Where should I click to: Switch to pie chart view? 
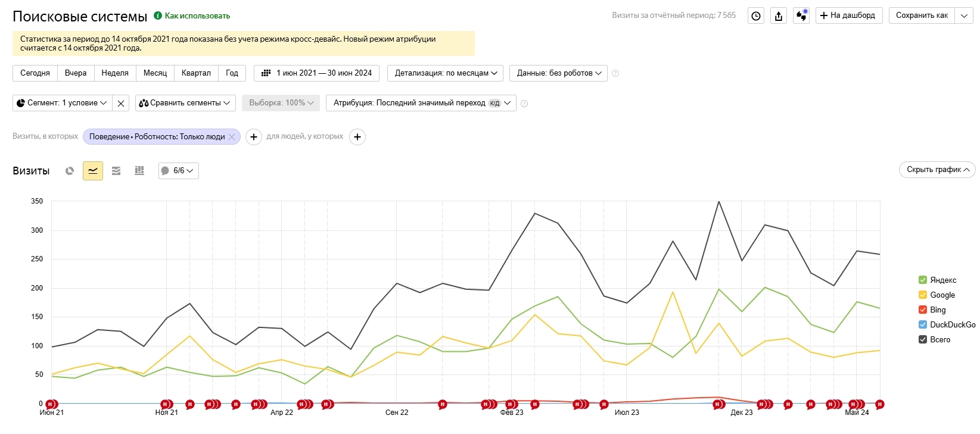pos(70,171)
